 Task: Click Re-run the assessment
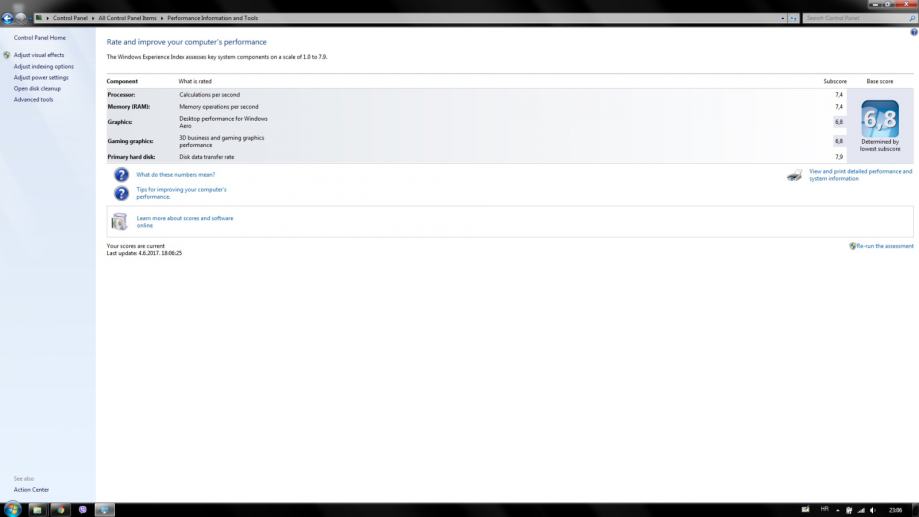tap(884, 246)
